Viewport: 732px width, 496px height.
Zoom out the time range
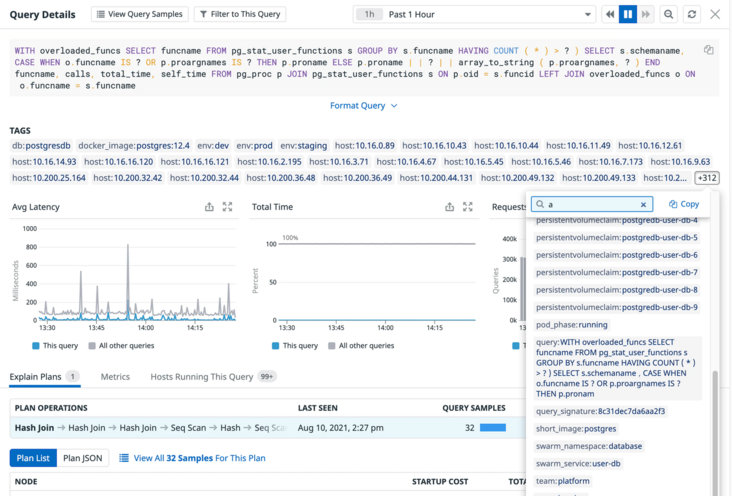668,15
